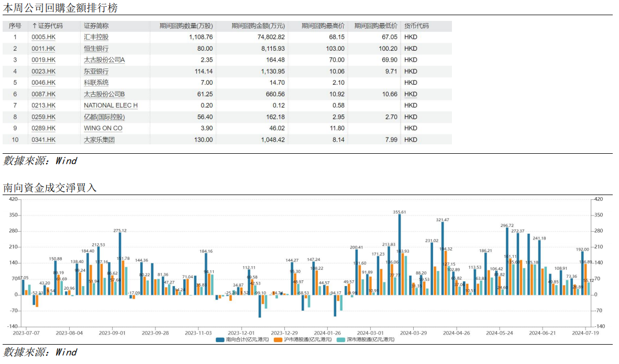Click the 241.18 bar data label

[539, 238]
